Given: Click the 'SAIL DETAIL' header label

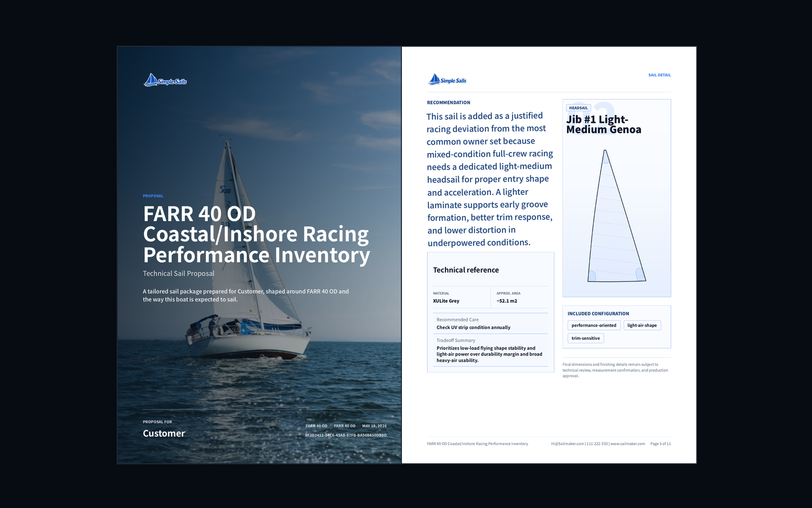Looking at the screenshot, I should click(659, 75).
